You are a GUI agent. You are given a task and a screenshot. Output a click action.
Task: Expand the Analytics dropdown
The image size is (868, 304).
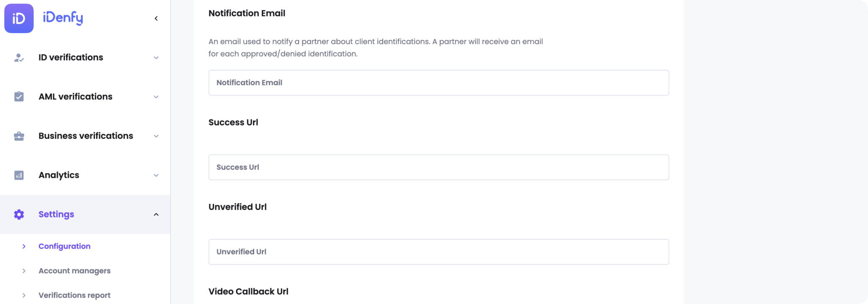point(156,175)
